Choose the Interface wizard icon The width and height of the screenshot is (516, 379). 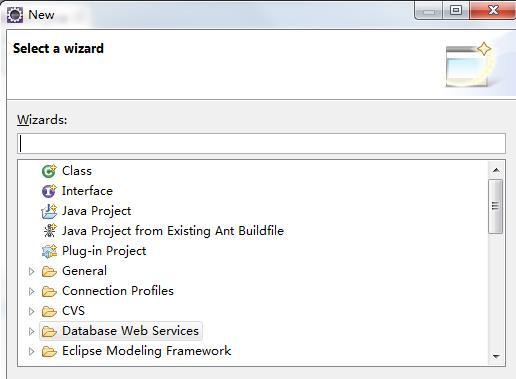(x=49, y=191)
